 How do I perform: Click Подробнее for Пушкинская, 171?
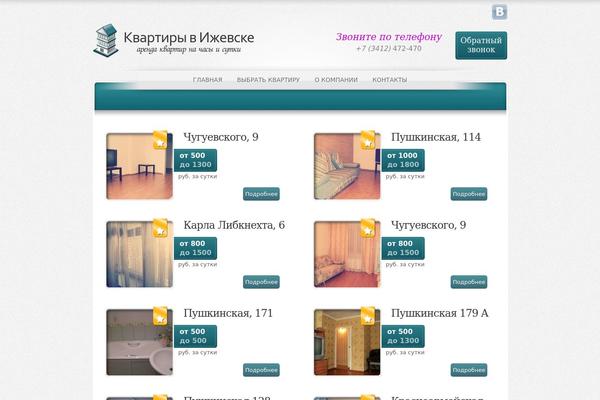click(261, 370)
